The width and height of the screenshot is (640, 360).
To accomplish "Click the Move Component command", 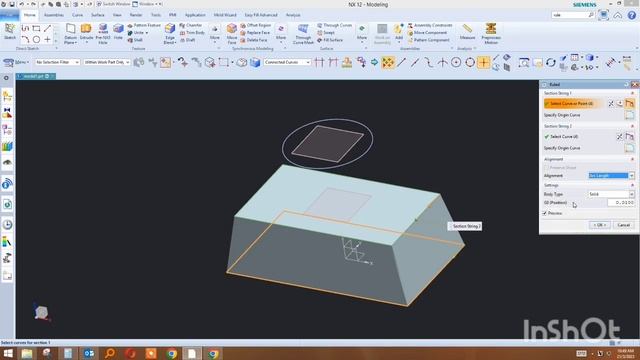I will tap(427, 33).
